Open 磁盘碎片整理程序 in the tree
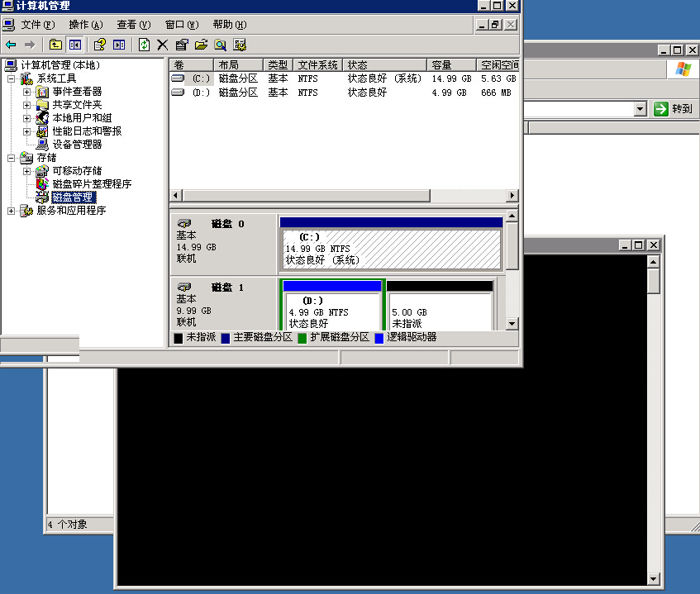The width and height of the screenshot is (700, 594). click(92, 184)
